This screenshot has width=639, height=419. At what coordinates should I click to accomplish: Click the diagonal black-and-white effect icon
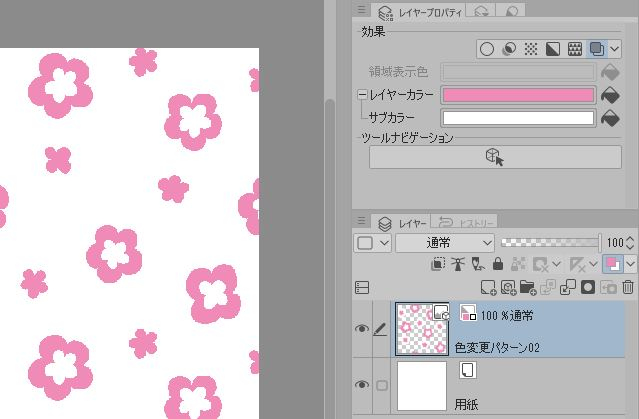[x=553, y=49]
